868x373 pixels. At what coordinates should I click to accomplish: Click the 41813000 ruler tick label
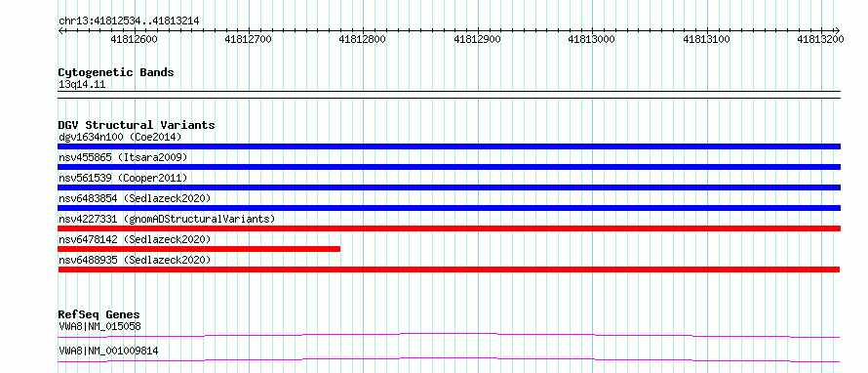pos(592,39)
